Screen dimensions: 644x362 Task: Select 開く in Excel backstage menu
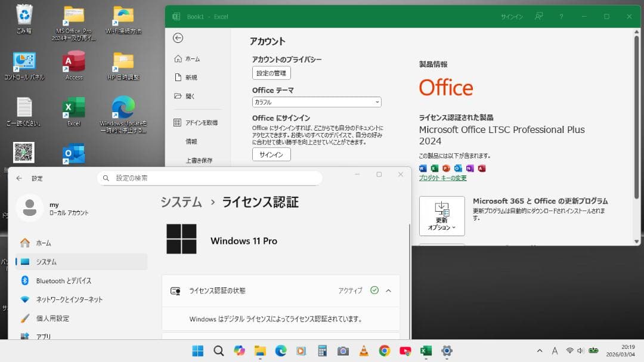point(184,96)
